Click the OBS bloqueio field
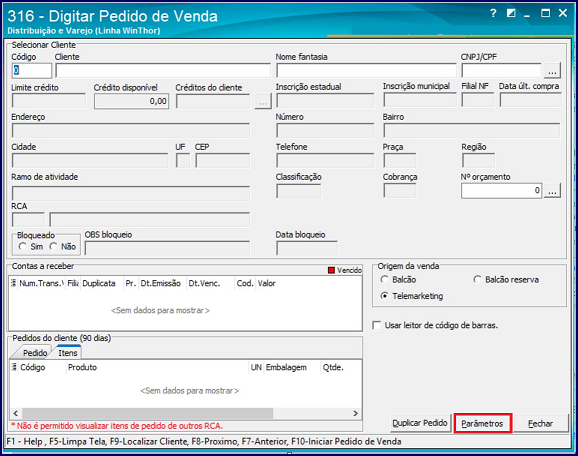The width and height of the screenshot is (578, 456). click(x=167, y=248)
